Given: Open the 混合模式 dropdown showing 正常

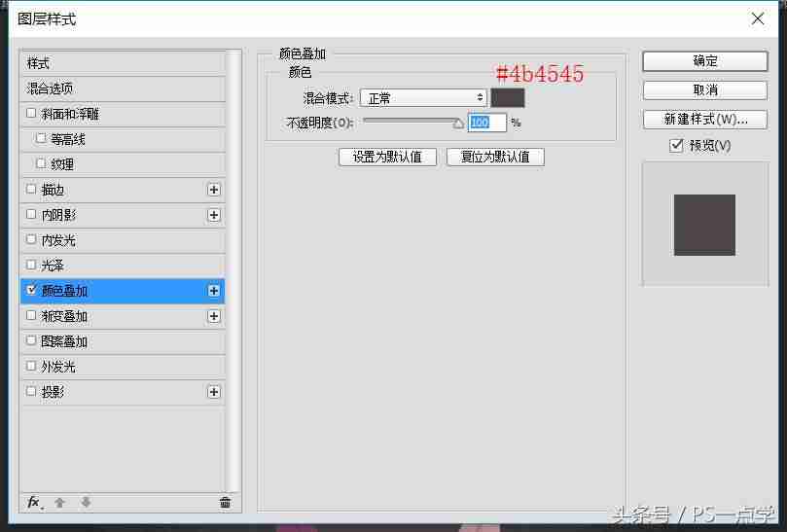Looking at the screenshot, I should [x=423, y=98].
